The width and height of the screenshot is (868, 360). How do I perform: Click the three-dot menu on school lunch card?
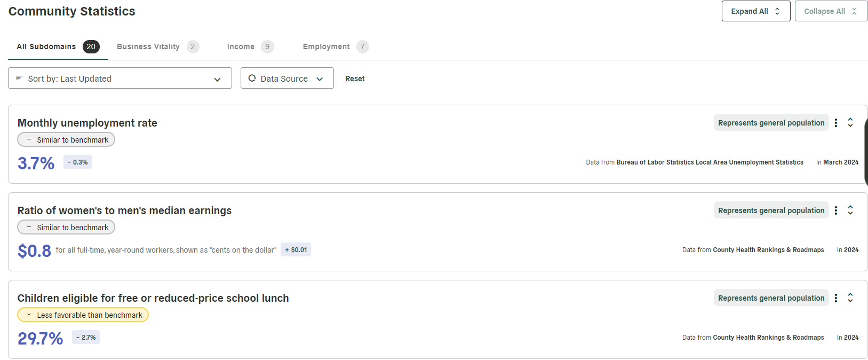[x=835, y=298]
